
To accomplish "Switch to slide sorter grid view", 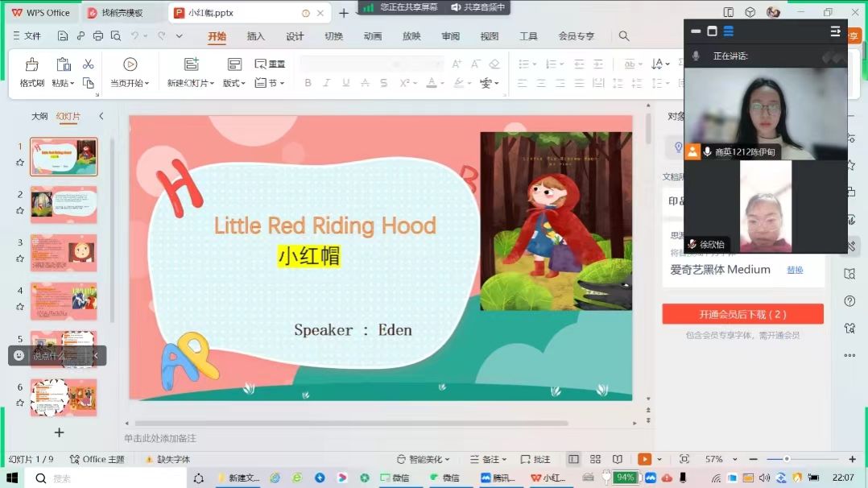I will [595, 459].
